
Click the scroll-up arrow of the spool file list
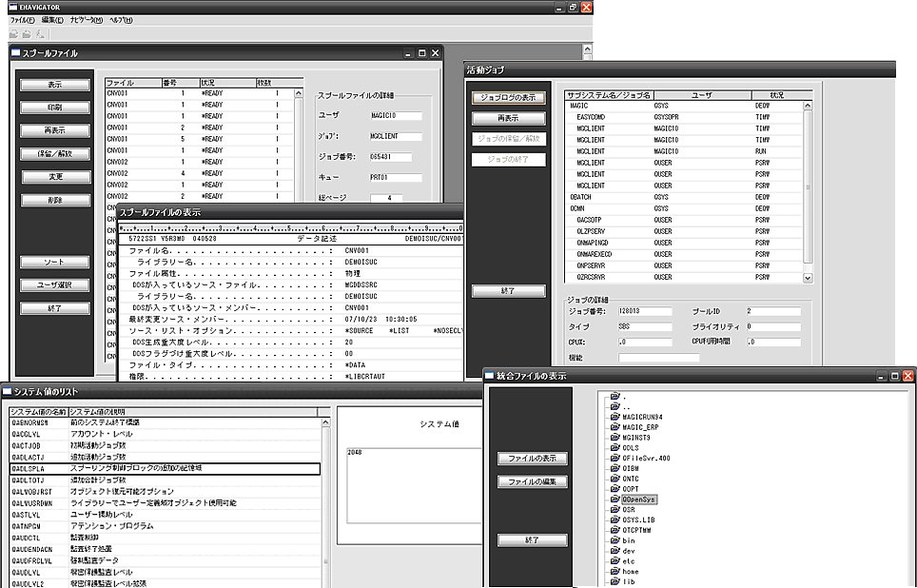click(299, 93)
